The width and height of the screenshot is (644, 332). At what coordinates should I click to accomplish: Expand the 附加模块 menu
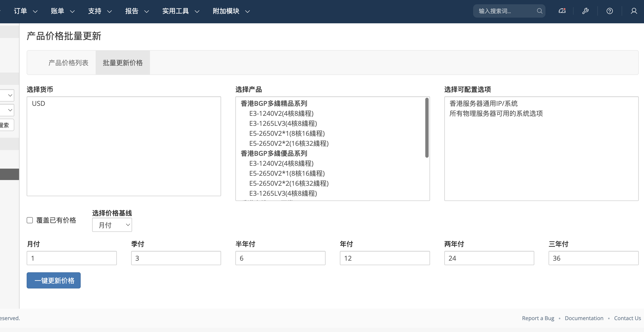pyautogui.click(x=231, y=11)
